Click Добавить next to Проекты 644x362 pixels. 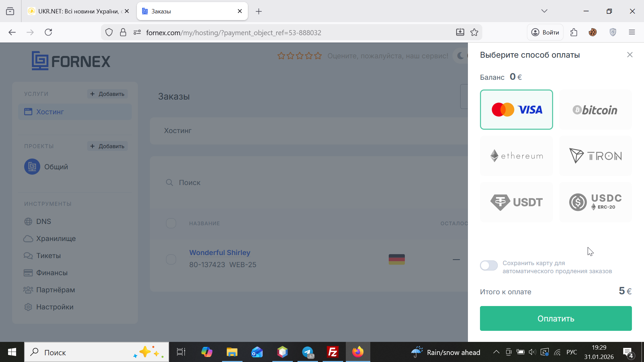click(107, 146)
